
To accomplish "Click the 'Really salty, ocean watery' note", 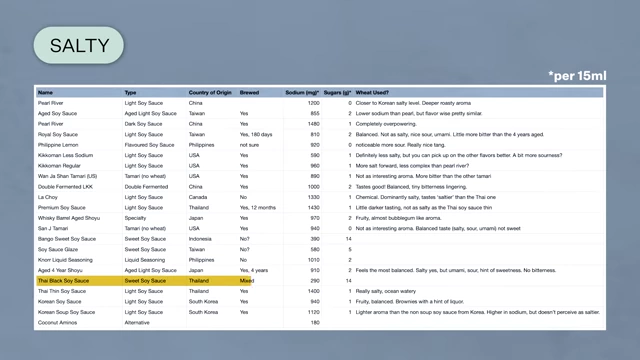I will click(x=385, y=291).
